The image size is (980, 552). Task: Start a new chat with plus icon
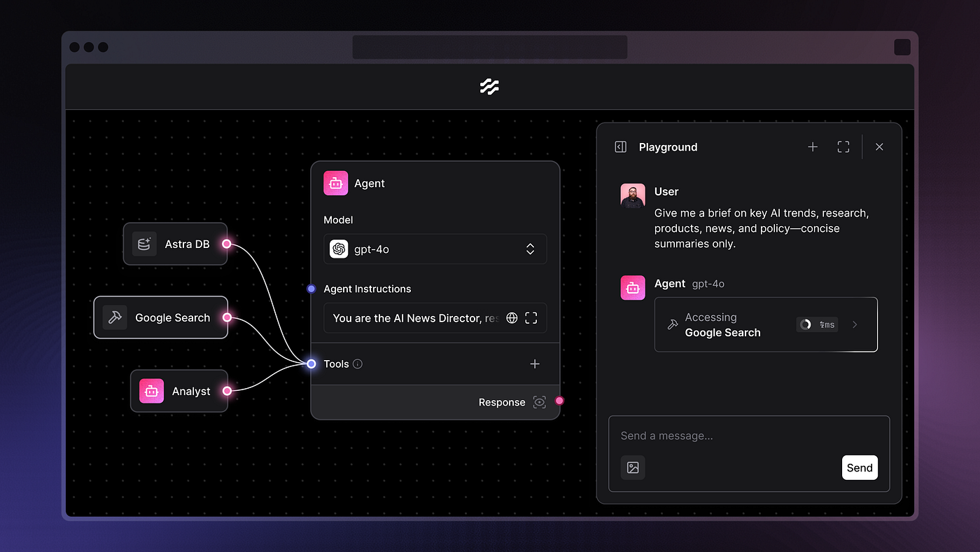pos(813,147)
